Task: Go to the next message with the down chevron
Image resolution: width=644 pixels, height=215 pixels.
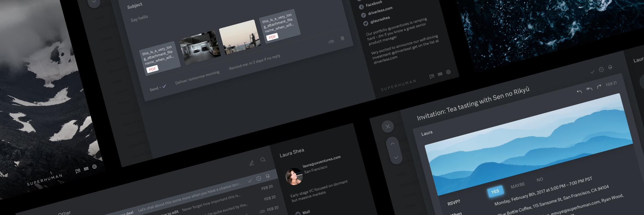Action: (x=396, y=158)
